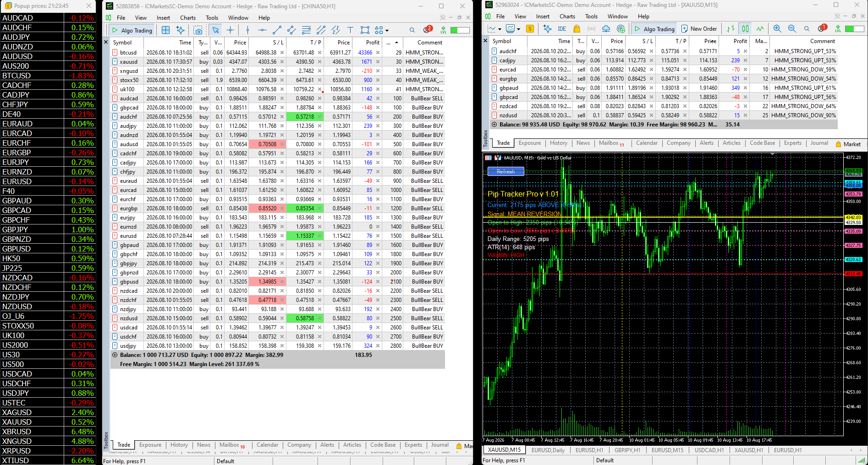Click the chart template icon in right terminal
The image size is (868, 465).
pos(510,29)
